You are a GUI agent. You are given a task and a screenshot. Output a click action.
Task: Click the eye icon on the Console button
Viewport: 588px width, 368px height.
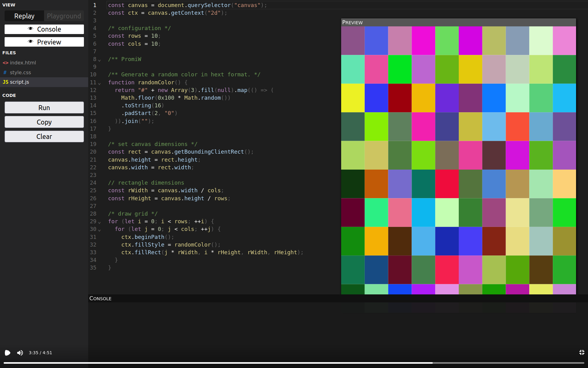coord(30,29)
